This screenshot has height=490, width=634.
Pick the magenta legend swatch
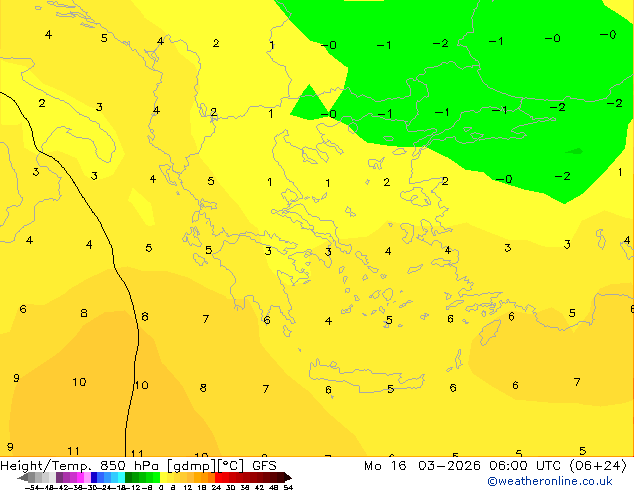pyautogui.click(x=80, y=477)
